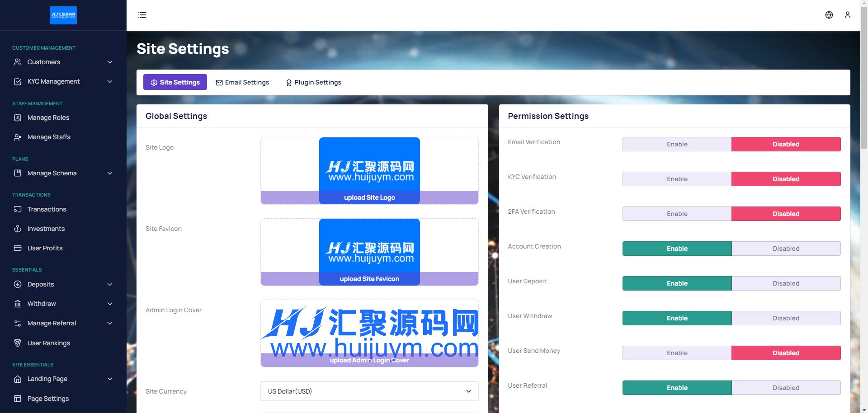The image size is (868, 413).
Task: Open the user profile icon
Action: (x=848, y=15)
